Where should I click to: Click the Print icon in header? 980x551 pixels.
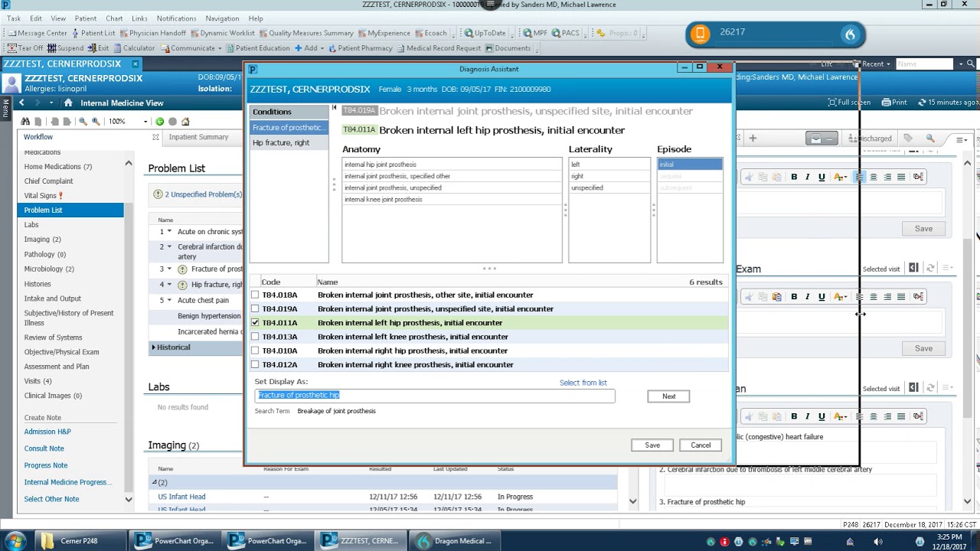(x=894, y=103)
